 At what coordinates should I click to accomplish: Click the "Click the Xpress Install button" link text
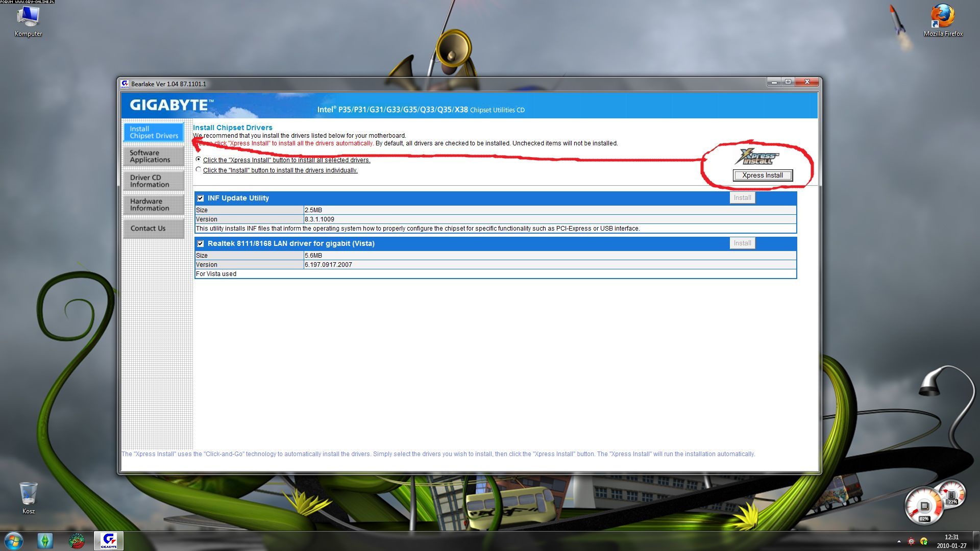pyautogui.click(x=286, y=160)
